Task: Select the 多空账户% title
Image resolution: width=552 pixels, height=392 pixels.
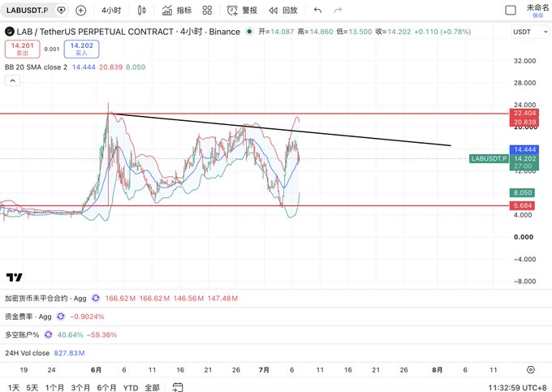Action: click(x=22, y=334)
